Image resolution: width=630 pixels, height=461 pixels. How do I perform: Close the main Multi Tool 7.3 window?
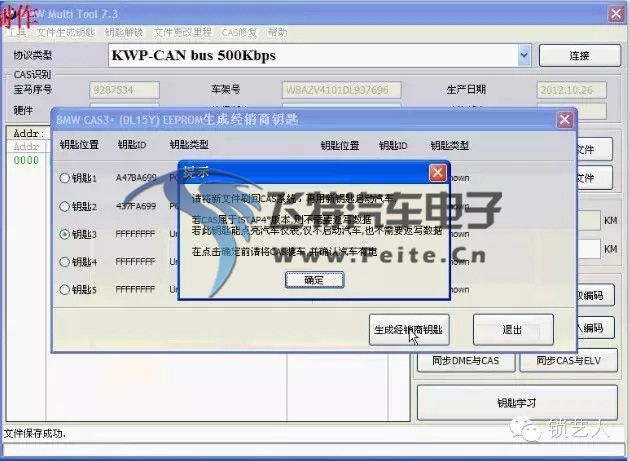tap(616, 14)
